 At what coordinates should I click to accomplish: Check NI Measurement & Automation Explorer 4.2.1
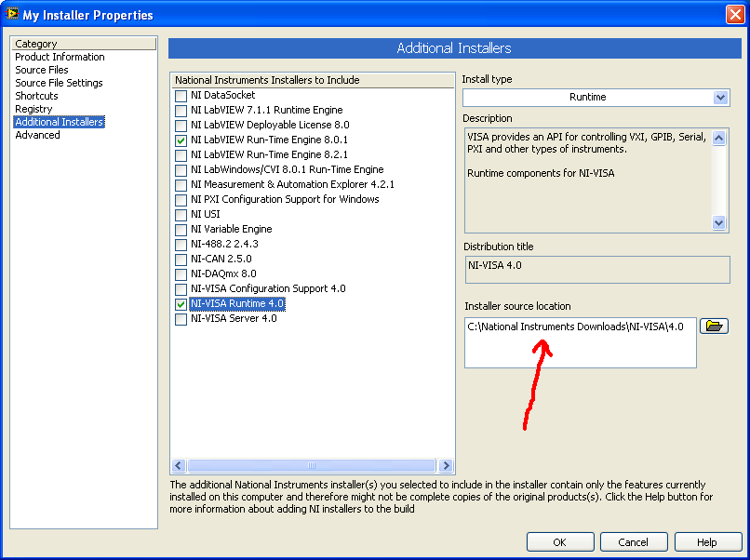point(181,184)
